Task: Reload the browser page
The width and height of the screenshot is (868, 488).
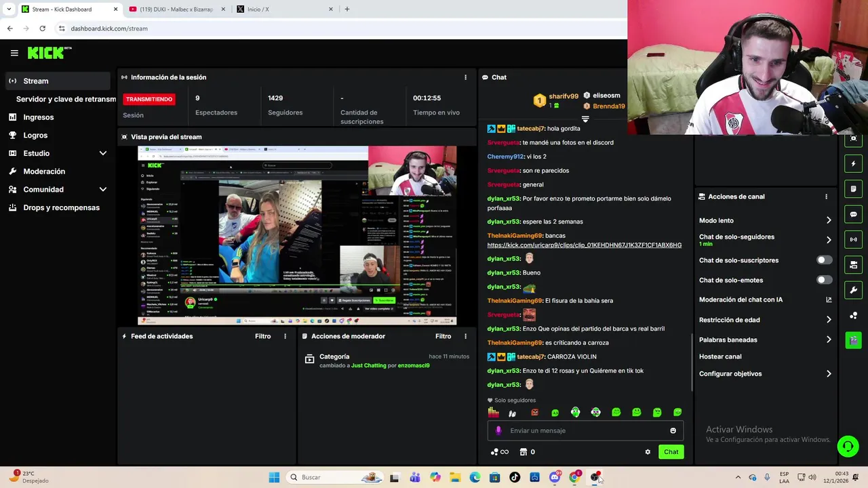Action: 42,28
